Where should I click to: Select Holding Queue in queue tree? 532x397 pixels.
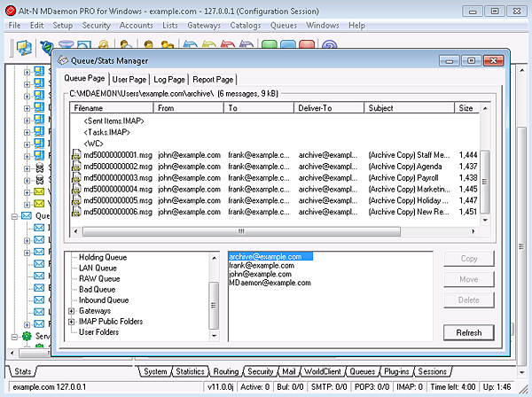(x=103, y=257)
